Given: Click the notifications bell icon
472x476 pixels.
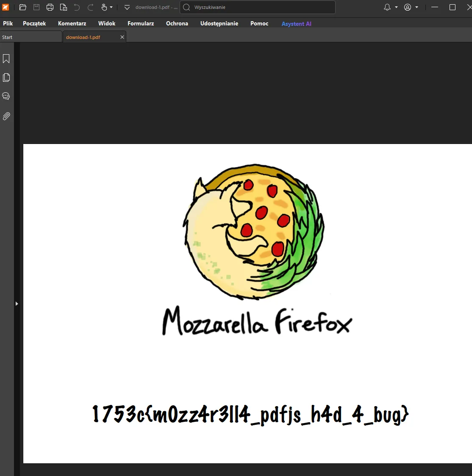Looking at the screenshot, I should pyautogui.click(x=387, y=7).
